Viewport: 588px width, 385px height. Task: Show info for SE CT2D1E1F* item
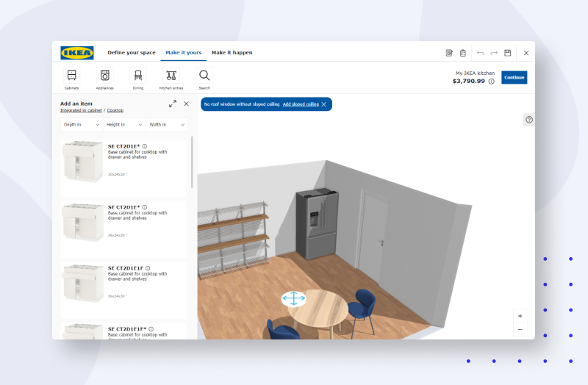[x=151, y=328]
